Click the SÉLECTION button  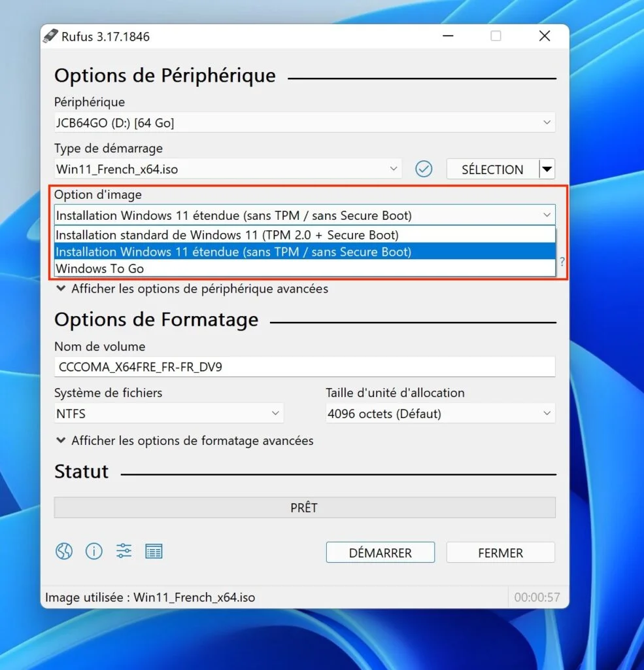click(x=492, y=169)
